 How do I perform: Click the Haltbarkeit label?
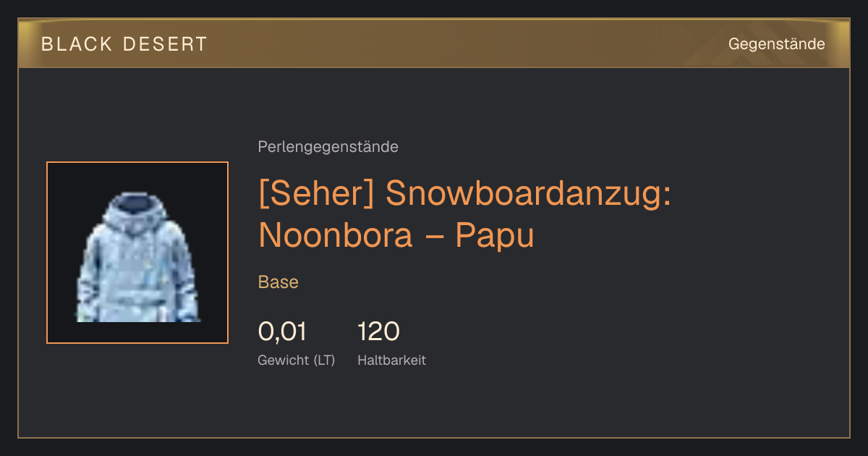point(391,360)
